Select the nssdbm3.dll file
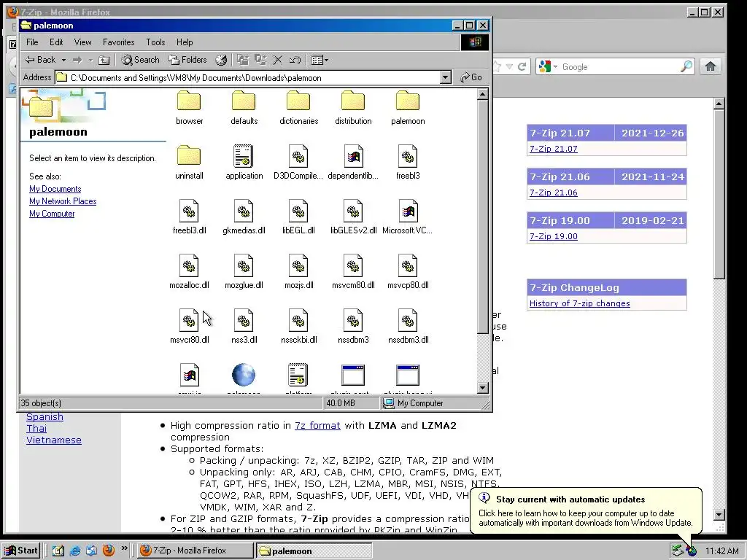This screenshot has width=747, height=560. pyautogui.click(x=408, y=327)
